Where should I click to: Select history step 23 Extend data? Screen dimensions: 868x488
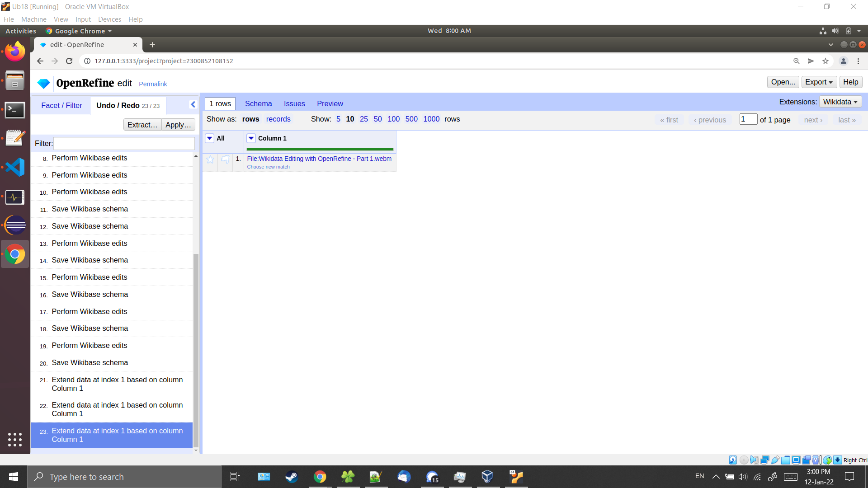[x=112, y=435]
